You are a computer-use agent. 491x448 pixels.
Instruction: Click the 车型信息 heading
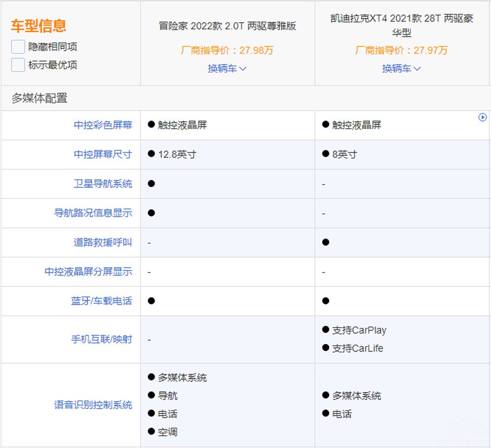pyautogui.click(x=38, y=26)
